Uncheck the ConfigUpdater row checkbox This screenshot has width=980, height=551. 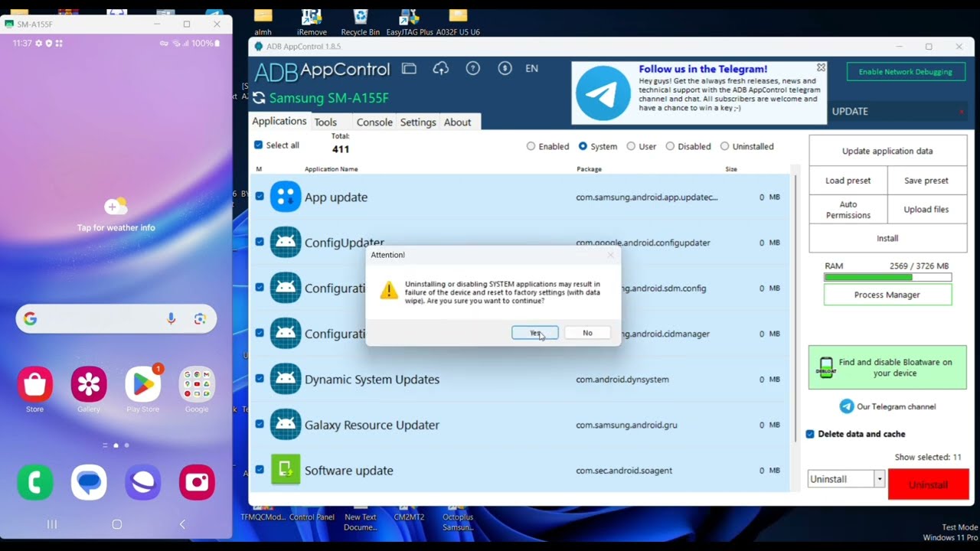coord(260,242)
